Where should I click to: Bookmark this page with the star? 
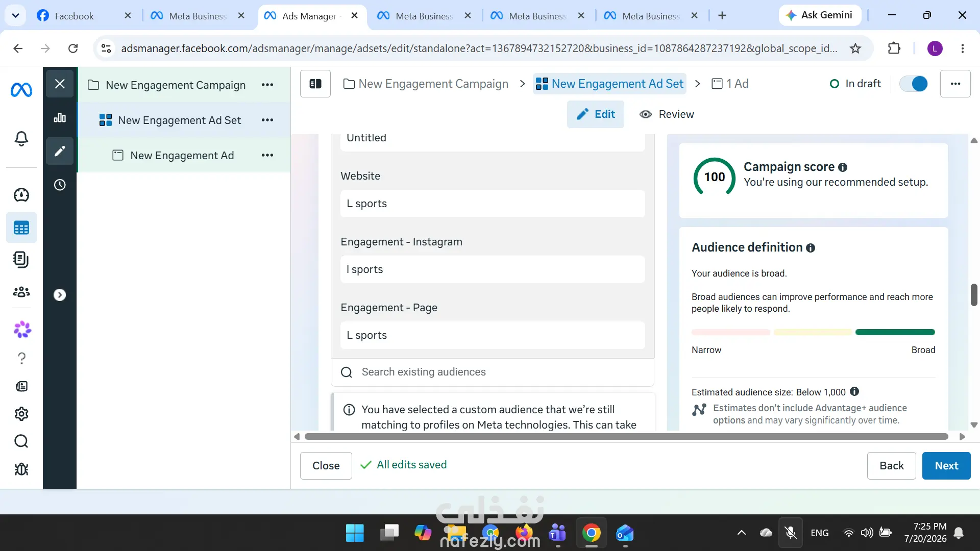[x=855, y=48]
